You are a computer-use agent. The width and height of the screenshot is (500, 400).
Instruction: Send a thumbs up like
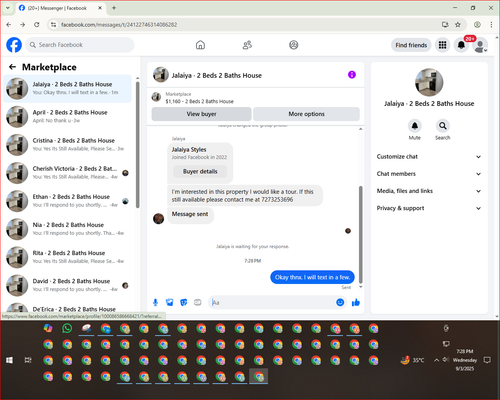coord(356,302)
